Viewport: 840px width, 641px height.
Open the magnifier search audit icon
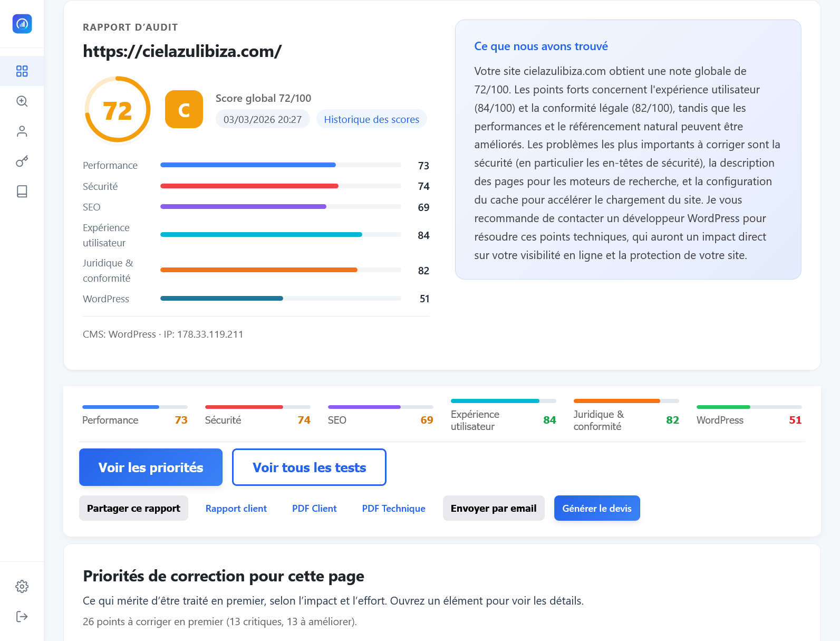click(x=22, y=101)
